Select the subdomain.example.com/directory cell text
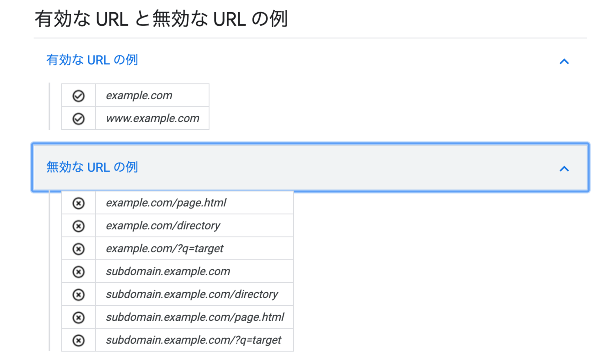Image resolution: width=600 pixels, height=364 pixels. point(192,295)
